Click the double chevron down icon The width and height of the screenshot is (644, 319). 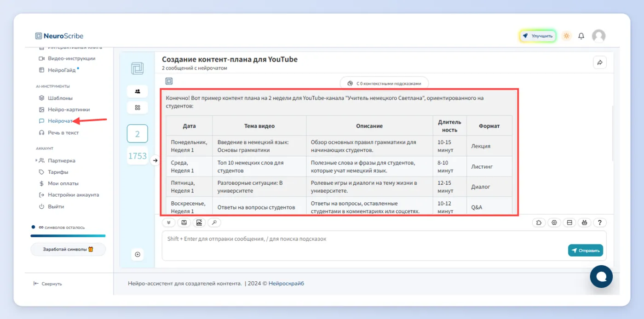pyautogui.click(x=168, y=222)
